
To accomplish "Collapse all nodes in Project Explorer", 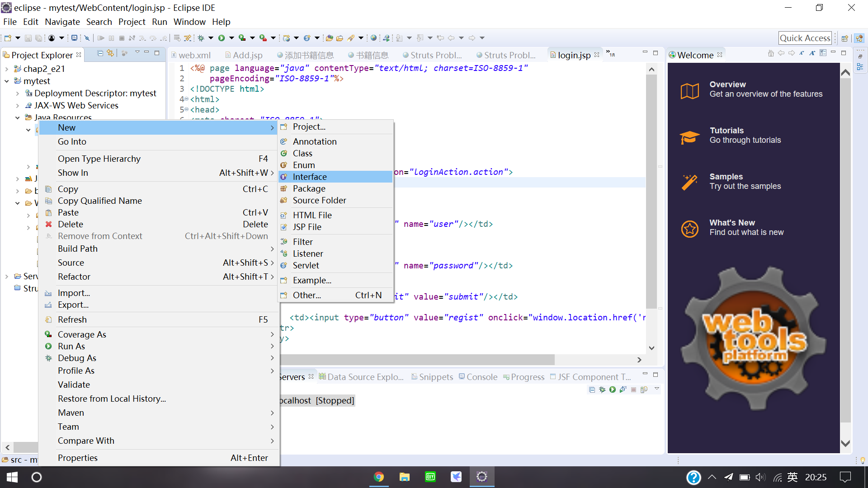I will click(99, 53).
